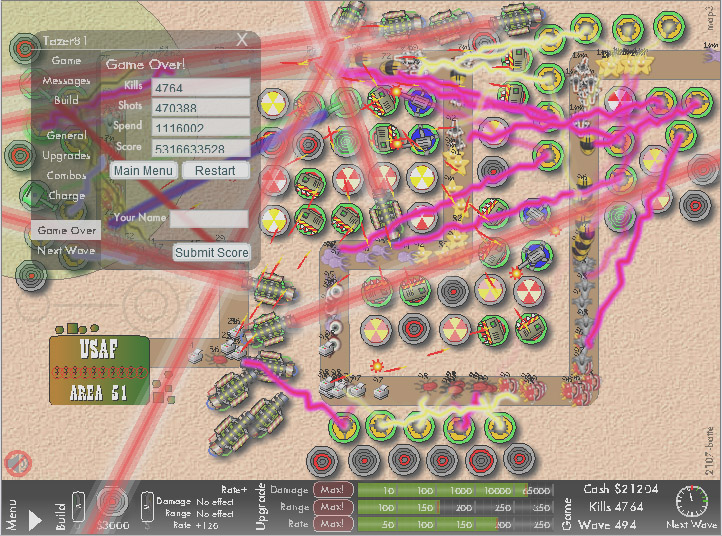Viewport: 722px width, 536px height.
Task: Open the Messages tab in the panel
Action: (66, 80)
